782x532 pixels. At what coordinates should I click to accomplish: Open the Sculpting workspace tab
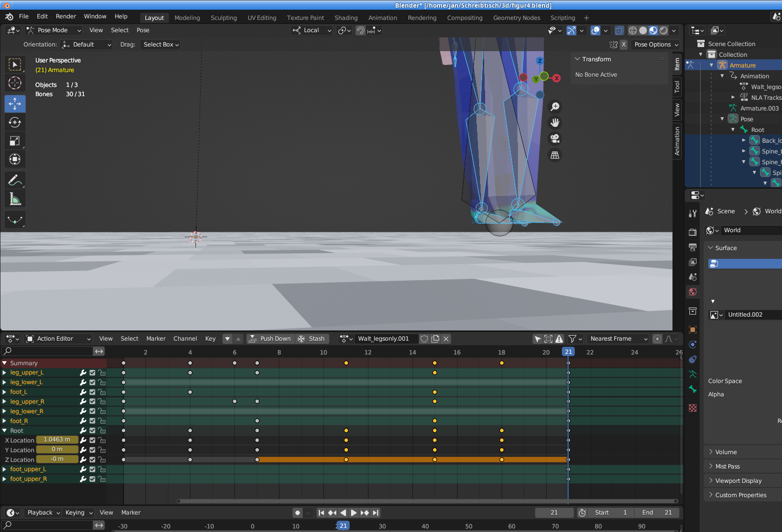pyautogui.click(x=224, y=18)
